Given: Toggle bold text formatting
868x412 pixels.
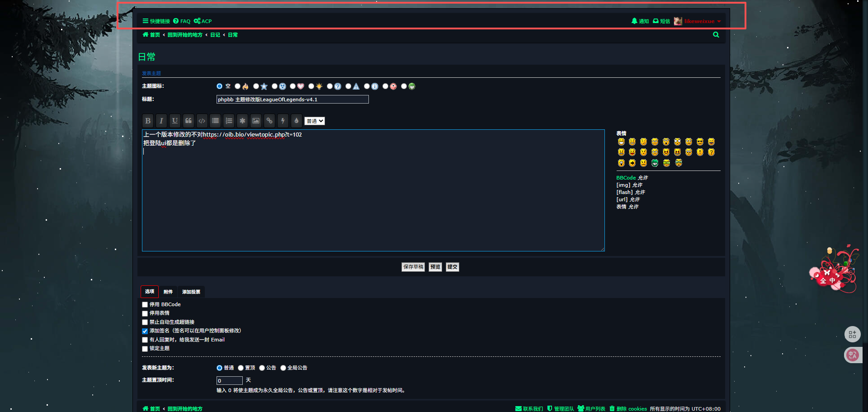Looking at the screenshot, I should pyautogui.click(x=148, y=121).
